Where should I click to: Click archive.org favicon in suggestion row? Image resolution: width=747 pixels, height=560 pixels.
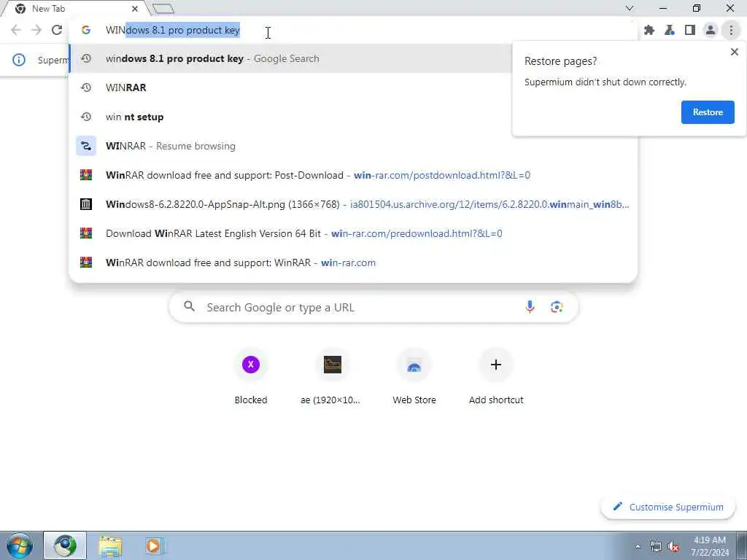(86, 204)
